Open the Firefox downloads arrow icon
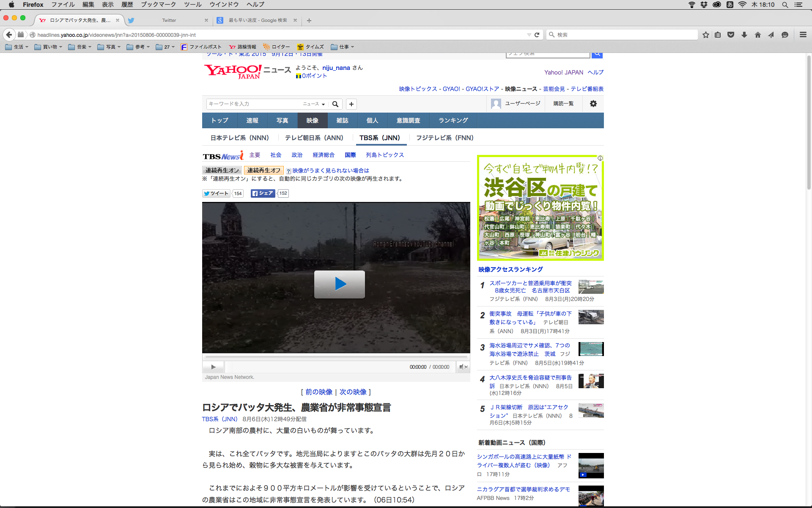 coord(744,35)
